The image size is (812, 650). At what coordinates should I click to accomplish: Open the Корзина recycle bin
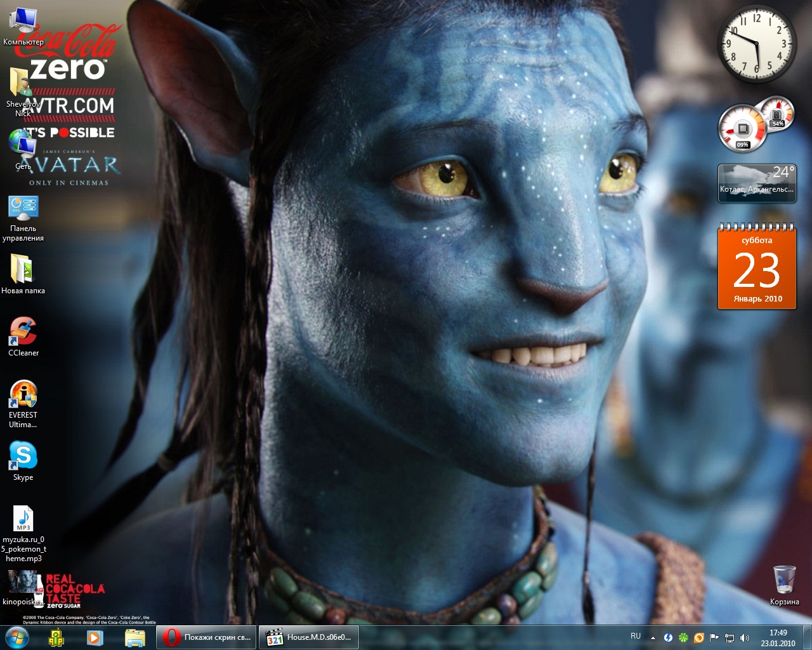click(x=784, y=585)
